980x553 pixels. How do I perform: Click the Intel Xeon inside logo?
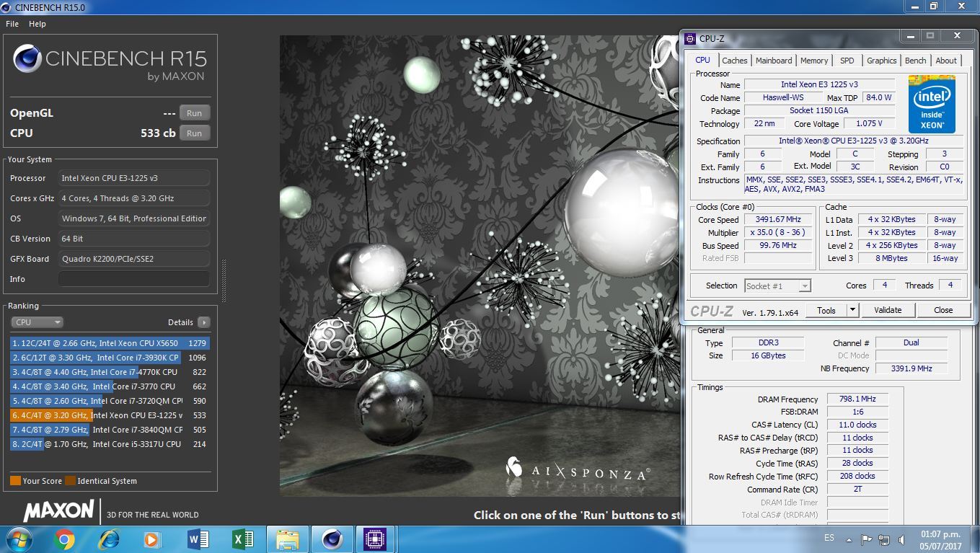pos(932,105)
